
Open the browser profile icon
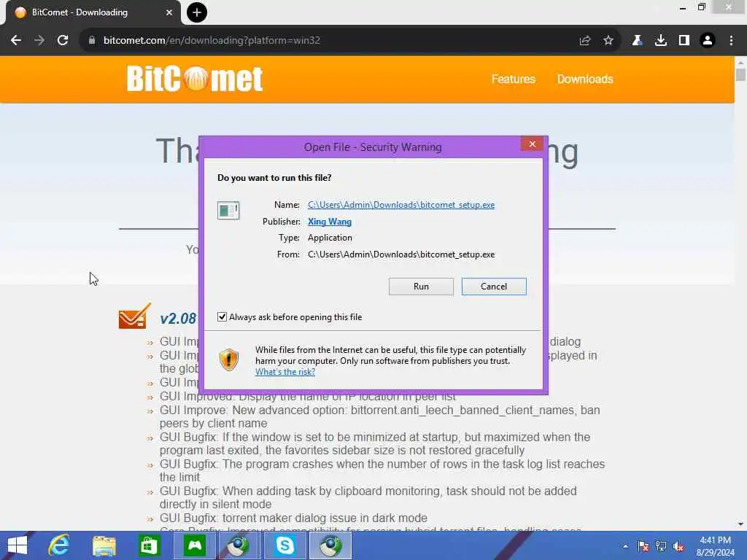coord(708,41)
